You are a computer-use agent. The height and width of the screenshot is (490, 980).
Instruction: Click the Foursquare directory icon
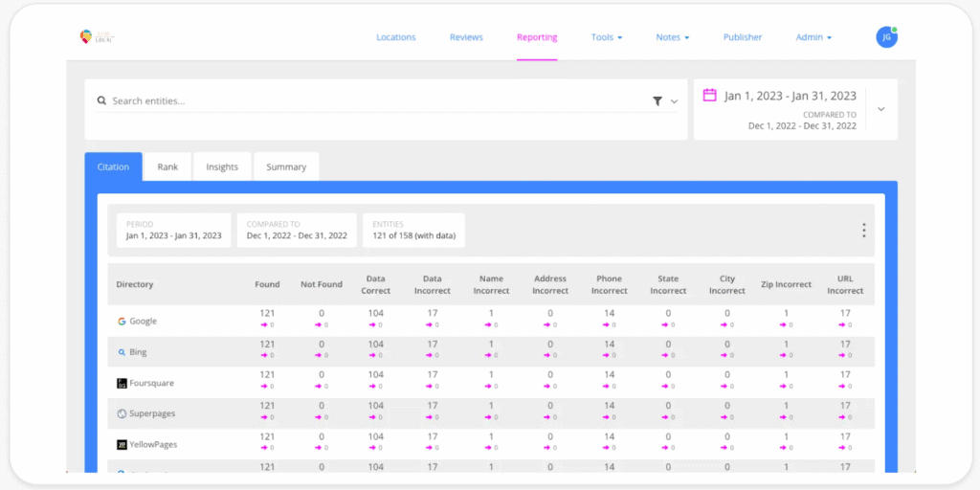coord(122,383)
